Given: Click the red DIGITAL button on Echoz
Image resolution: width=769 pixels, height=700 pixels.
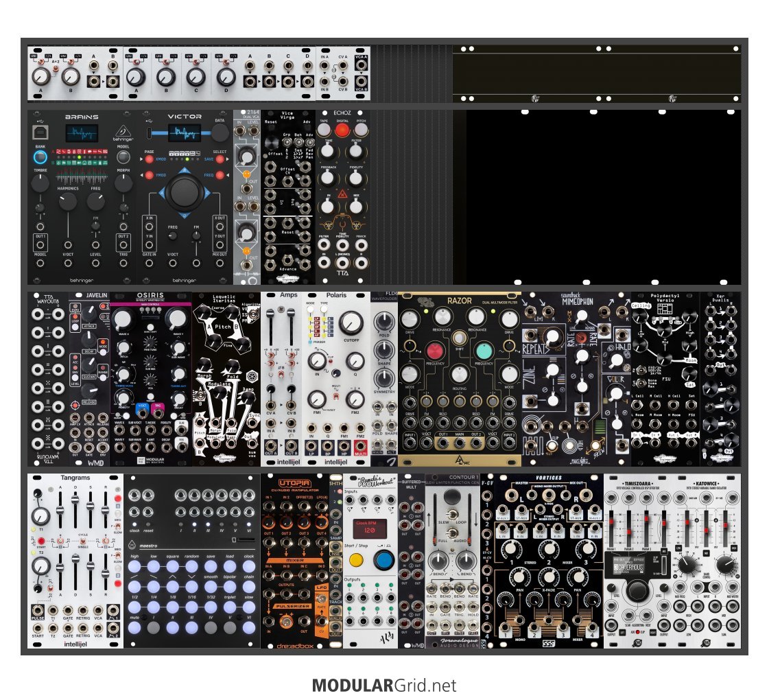Looking at the screenshot, I should coord(341,130).
